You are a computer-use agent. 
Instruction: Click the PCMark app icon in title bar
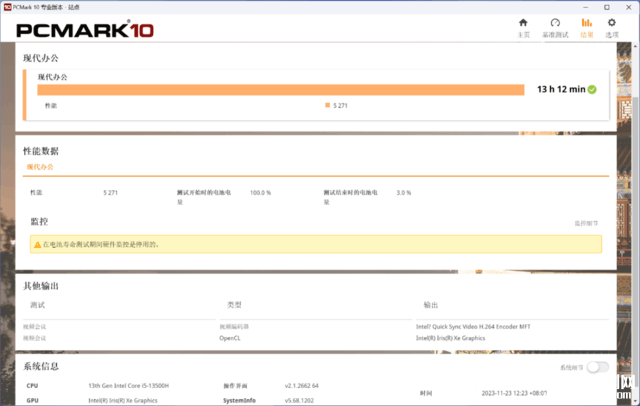(7, 7)
